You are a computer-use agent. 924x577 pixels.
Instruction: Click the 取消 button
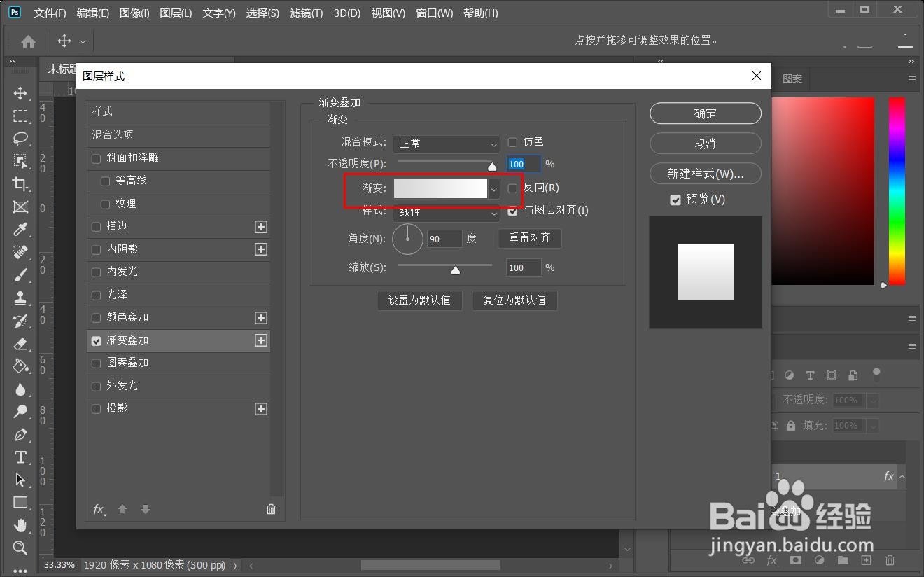pos(706,144)
